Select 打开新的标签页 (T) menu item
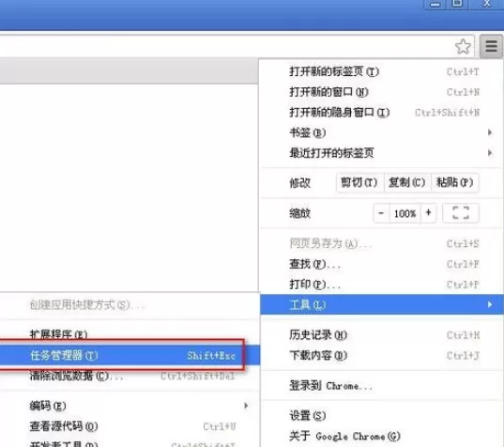Viewport: 504px width, 447px height. pyautogui.click(x=381, y=71)
